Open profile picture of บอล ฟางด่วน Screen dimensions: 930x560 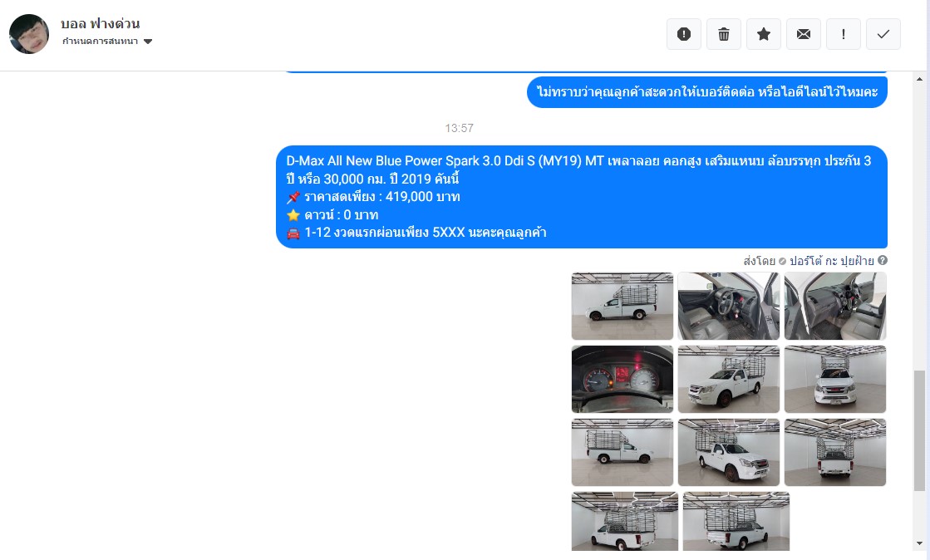click(x=29, y=34)
